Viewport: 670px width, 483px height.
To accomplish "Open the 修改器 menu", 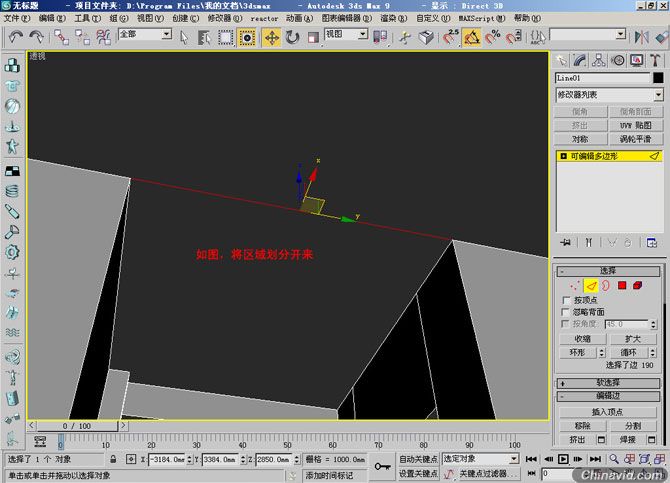I will [x=225, y=18].
